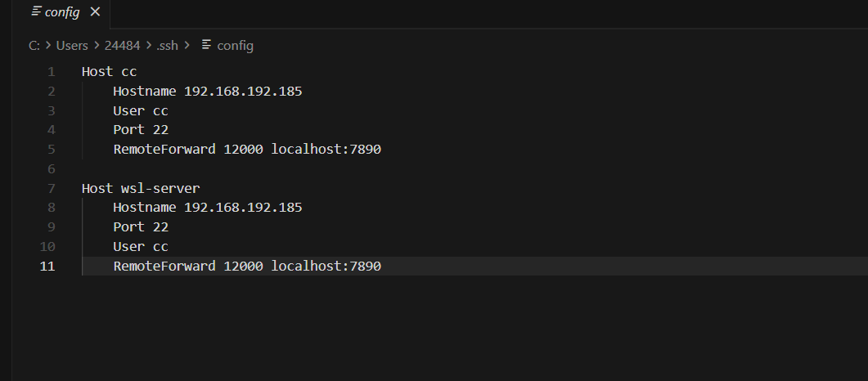Place cursor on 'Host cc' text
This screenshot has height=381, width=868.
[109, 71]
